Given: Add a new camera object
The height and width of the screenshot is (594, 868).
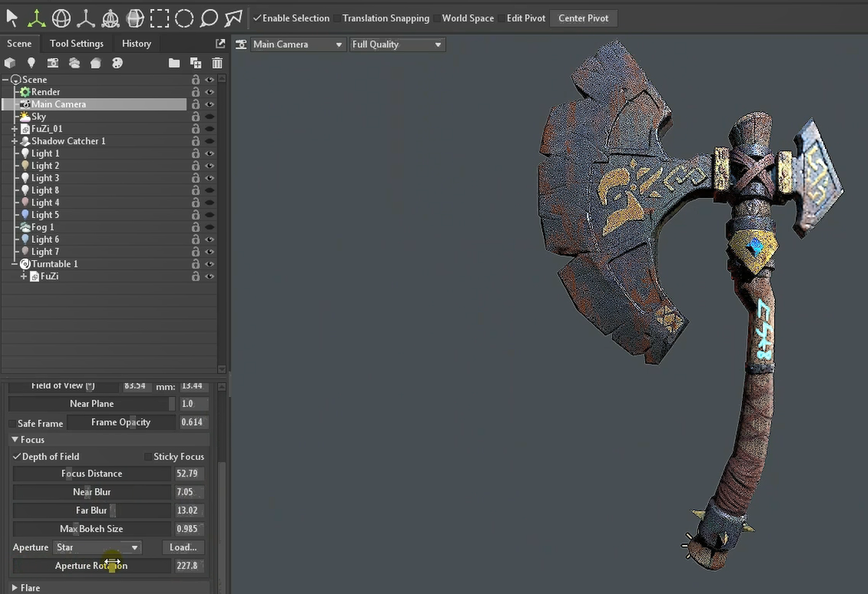Looking at the screenshot, I should click(x=52, y=63).
